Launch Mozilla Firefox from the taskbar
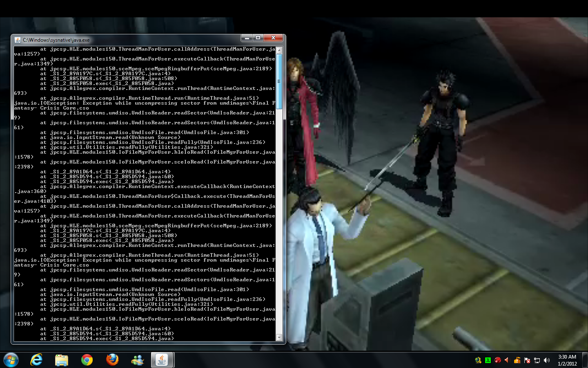This screenshot has height=368, width=588. [112, 360]
